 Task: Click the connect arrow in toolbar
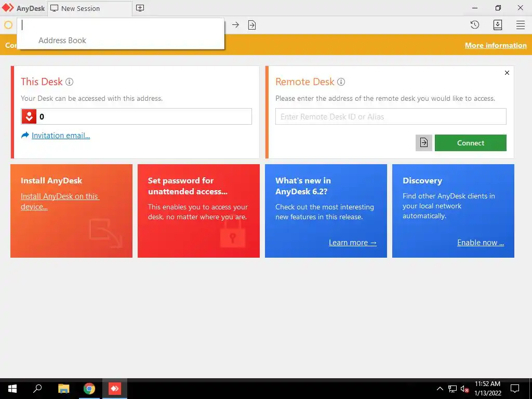tap(235, 25)
